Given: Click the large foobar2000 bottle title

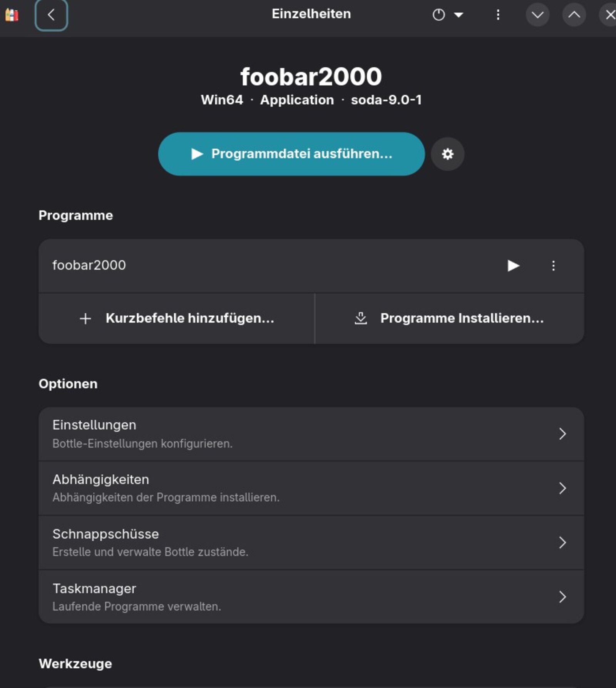Looking at the screenshot, I should pyautogui.click(x=311, y=77).
